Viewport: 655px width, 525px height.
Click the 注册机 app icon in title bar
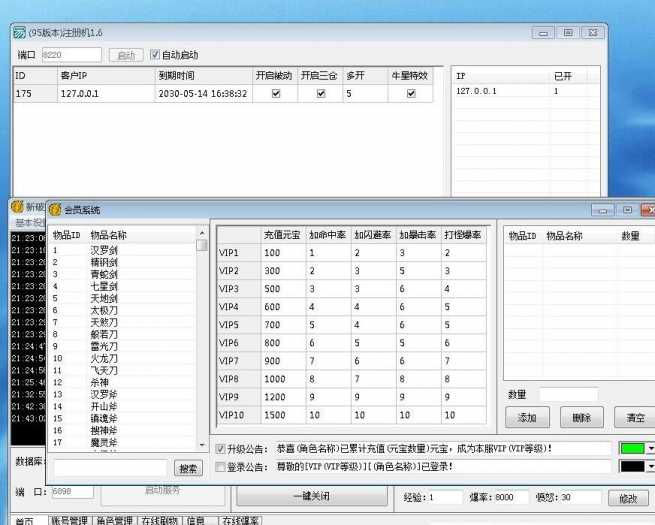[18, 33]
